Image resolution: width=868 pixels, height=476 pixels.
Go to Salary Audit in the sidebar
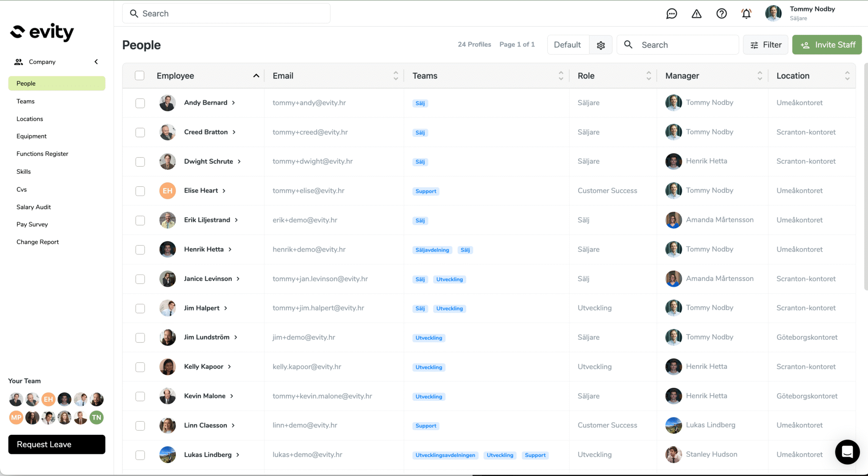click(33, 207)
